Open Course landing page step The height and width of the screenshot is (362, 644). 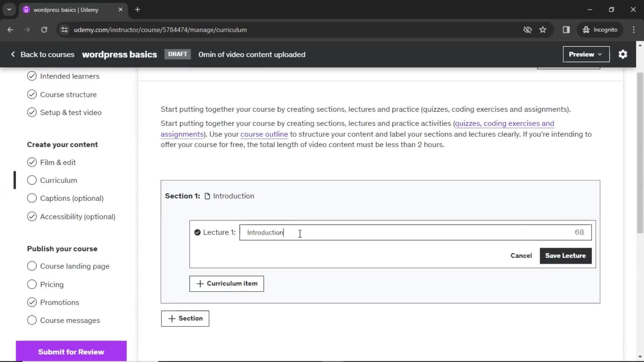tap(75, 266)
